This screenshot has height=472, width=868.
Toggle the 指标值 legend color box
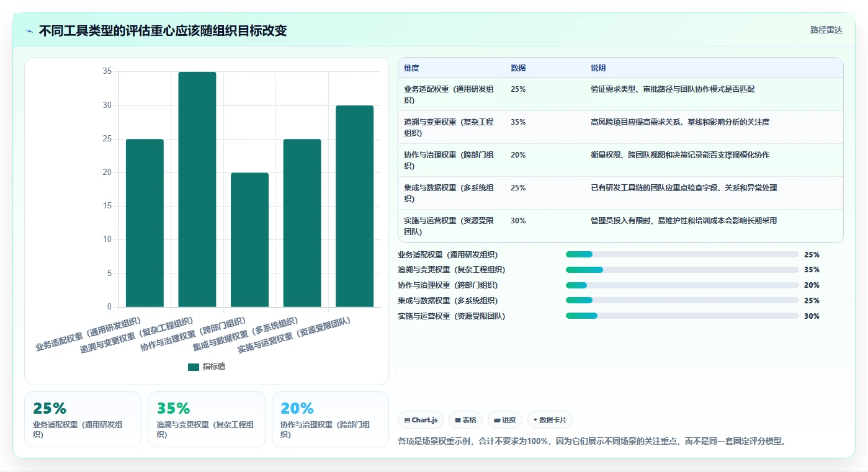pos(194,367)
